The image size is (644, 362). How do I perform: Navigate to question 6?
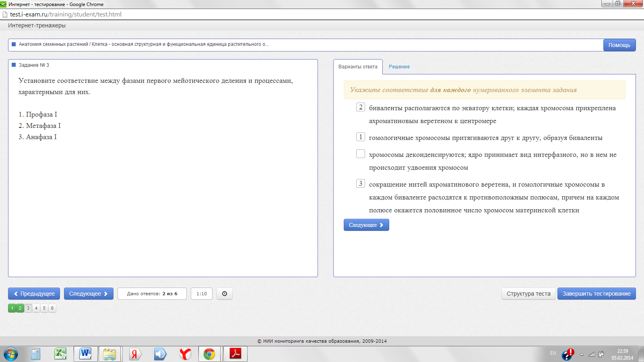pos(52,308)
